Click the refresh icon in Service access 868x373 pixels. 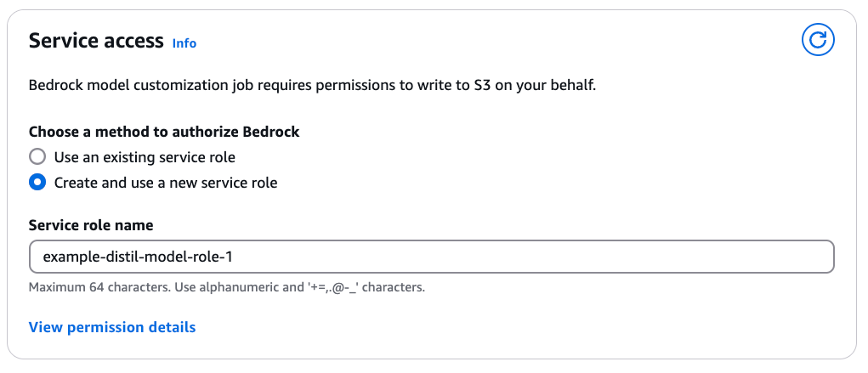818,40
